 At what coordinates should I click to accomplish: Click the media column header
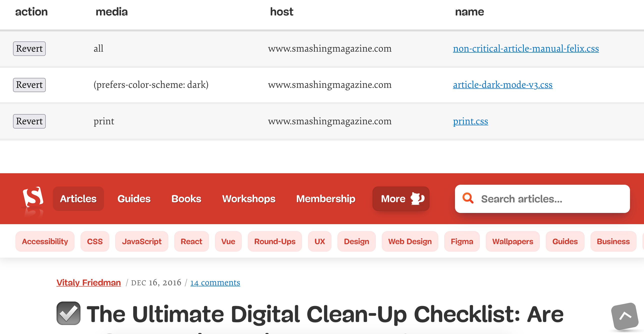click(x=112, y=12)
